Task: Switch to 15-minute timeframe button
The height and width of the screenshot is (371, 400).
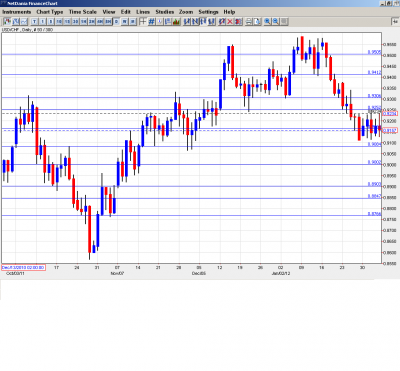Action: (67, 22)
